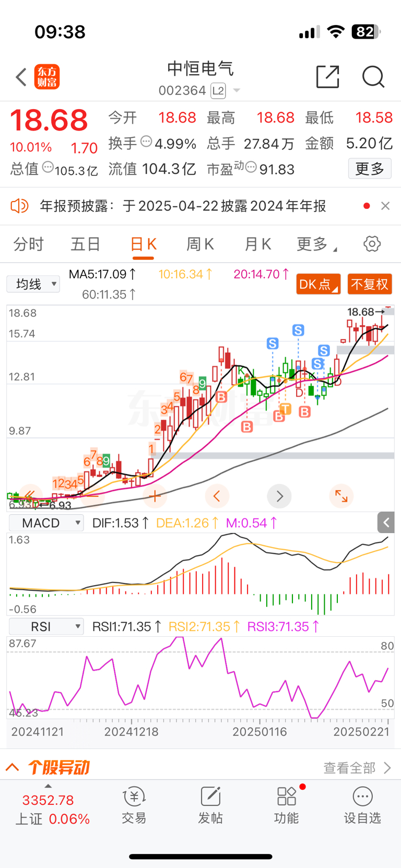
Task: Tap the RSI1:71.35 value
Action: [x=127, y=626]
